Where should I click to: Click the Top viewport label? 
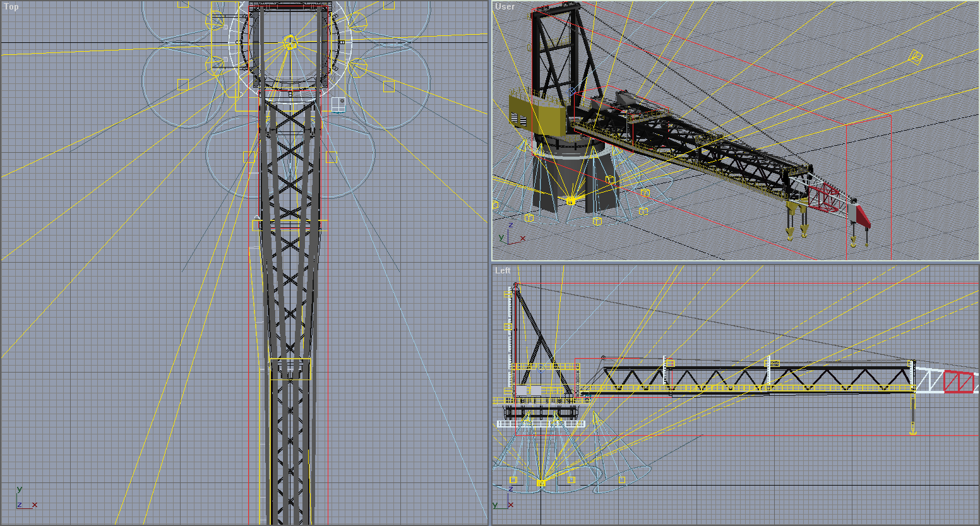pyautogui.click(x=11, y=7)
